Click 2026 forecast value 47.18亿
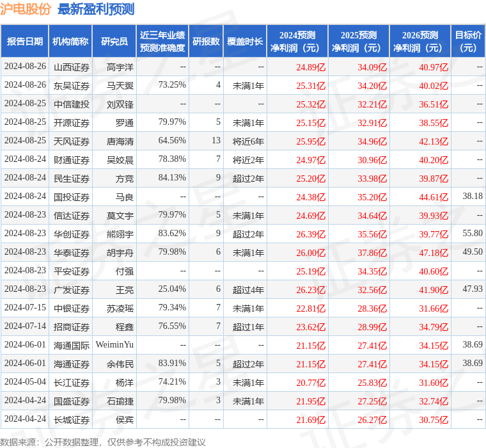 point(434,253)
